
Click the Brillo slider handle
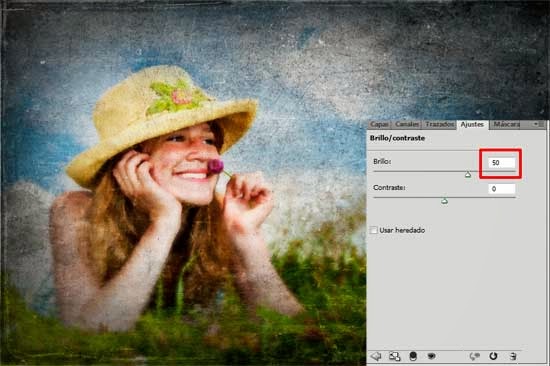pos(468,174)
